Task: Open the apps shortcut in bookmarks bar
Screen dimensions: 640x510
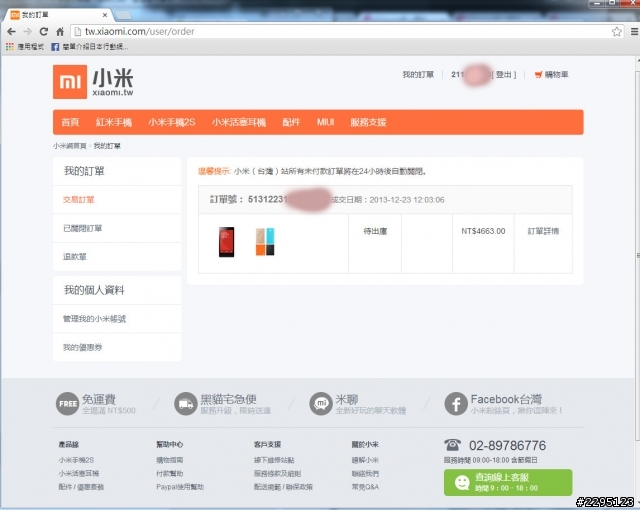Action: [25, 47]
